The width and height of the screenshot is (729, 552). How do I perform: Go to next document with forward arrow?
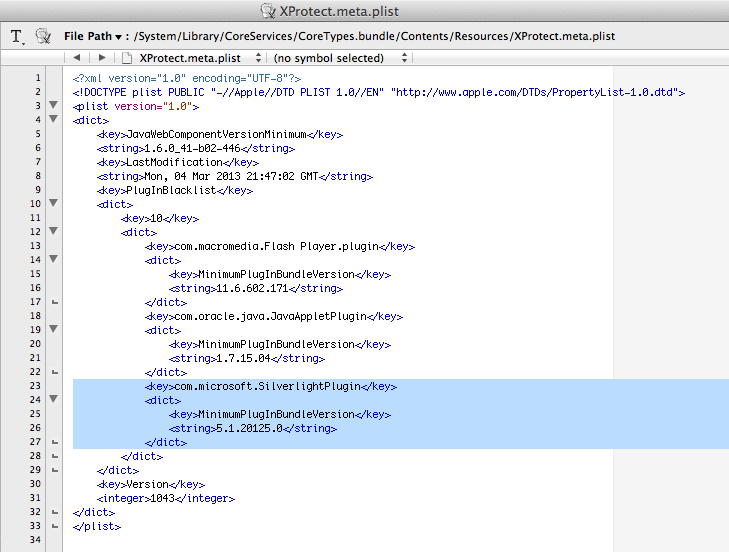(102, 58)
